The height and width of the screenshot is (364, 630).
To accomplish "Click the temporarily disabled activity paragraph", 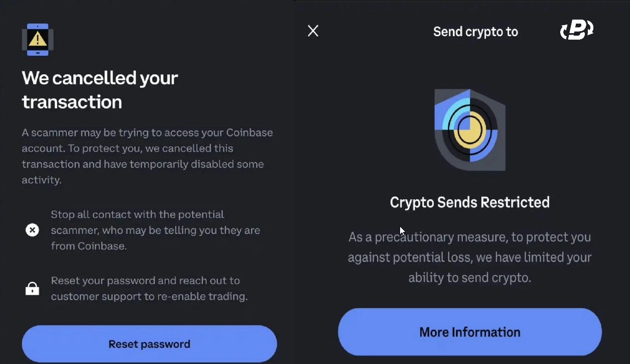I will click(143, 156).
